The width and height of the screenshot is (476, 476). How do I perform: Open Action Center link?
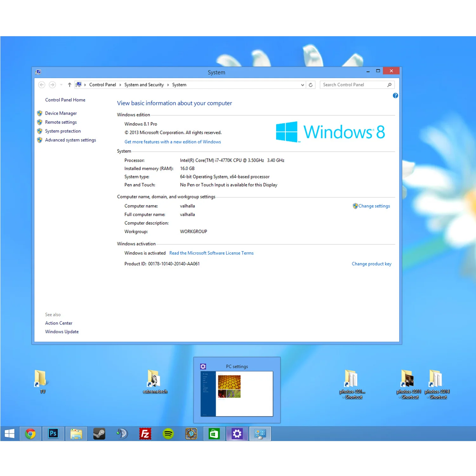tap(59, 323)
